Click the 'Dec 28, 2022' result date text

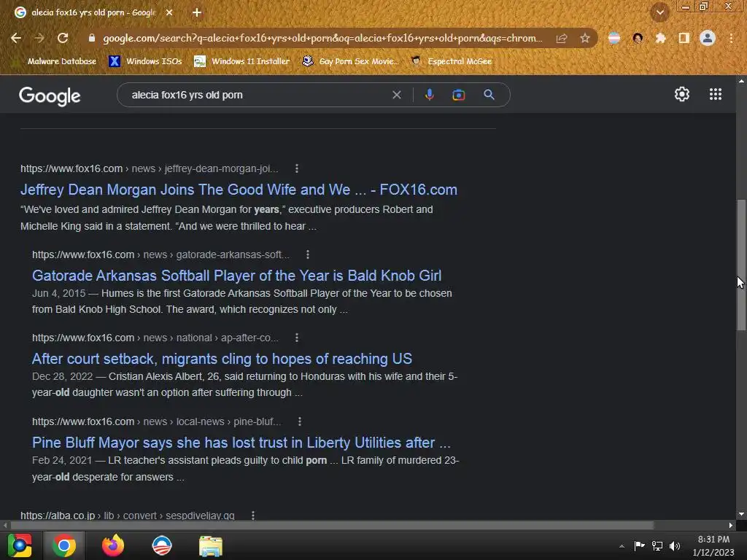[x=63, y=376]
